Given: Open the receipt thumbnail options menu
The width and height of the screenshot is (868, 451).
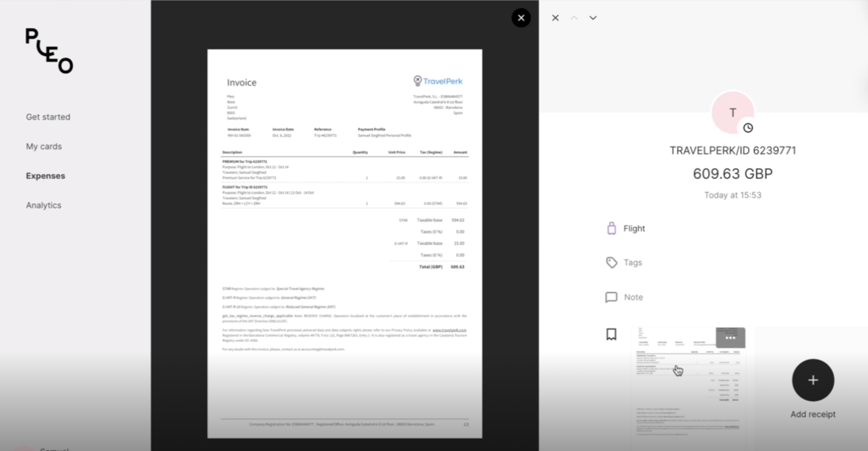Looking at the screenshot, I should 731,338.
